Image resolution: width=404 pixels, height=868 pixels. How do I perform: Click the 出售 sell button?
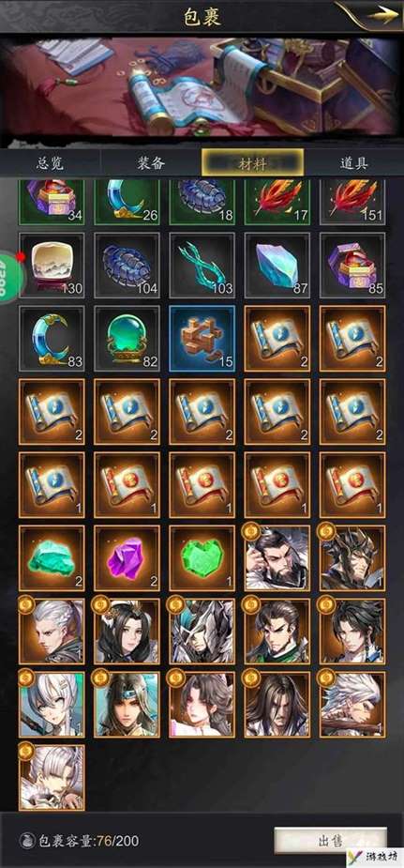[331, 842]
